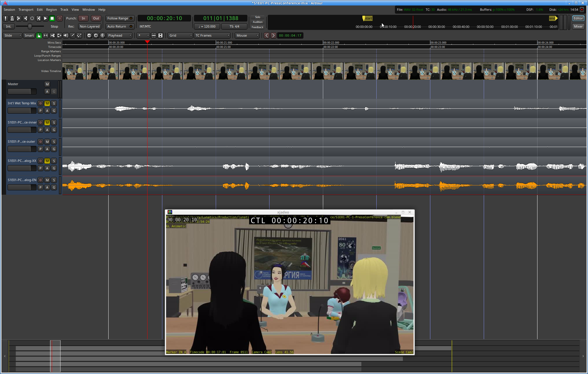Click the Zoom In magnifier icon
The height and width of the screenshot is (374, 588).
[96, 35]
